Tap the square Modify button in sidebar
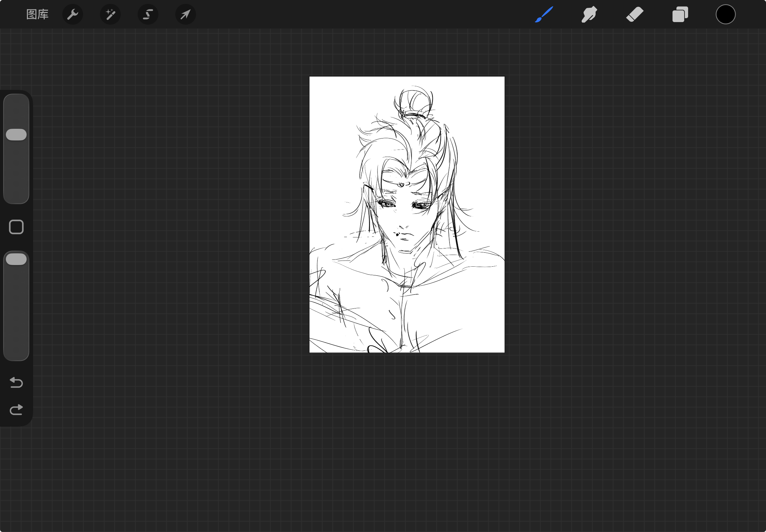This screenshot has height=532, width=766. [16, 227]
